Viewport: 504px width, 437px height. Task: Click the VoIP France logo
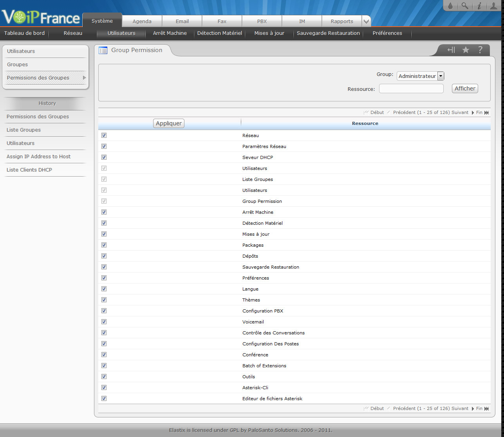(41, 18)
